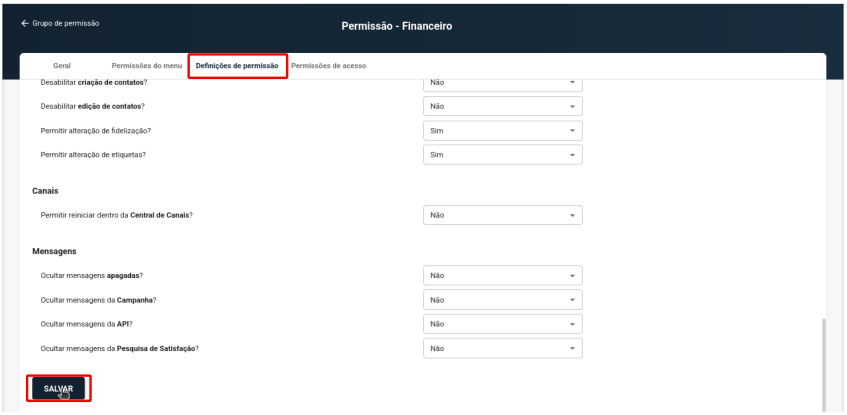The image size is (847, 415).
Task: Open dropdown arrow for criação de contatos
Action: [x=572, y=83]
